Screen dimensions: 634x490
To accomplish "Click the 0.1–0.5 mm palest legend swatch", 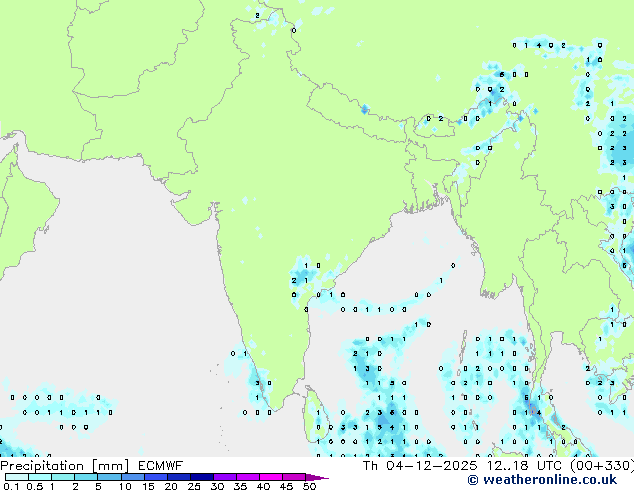I will click(x=17, y=477).
